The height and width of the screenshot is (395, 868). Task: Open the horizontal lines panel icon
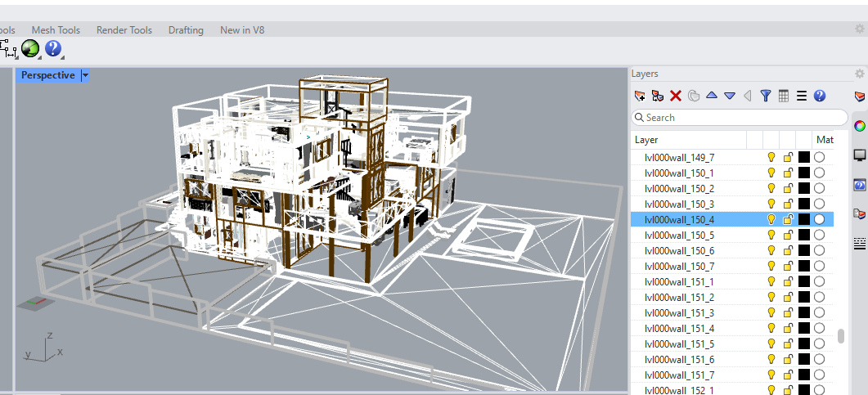(x=860, y=244)
